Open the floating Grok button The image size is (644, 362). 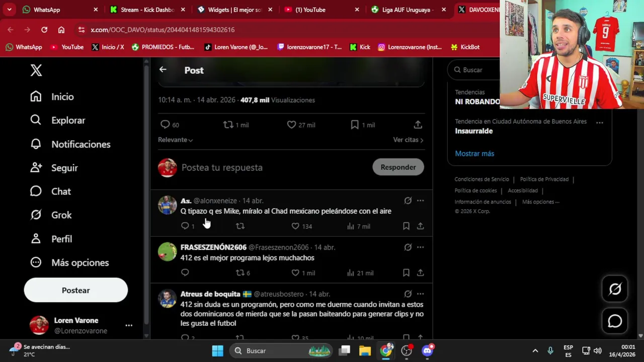615,289
